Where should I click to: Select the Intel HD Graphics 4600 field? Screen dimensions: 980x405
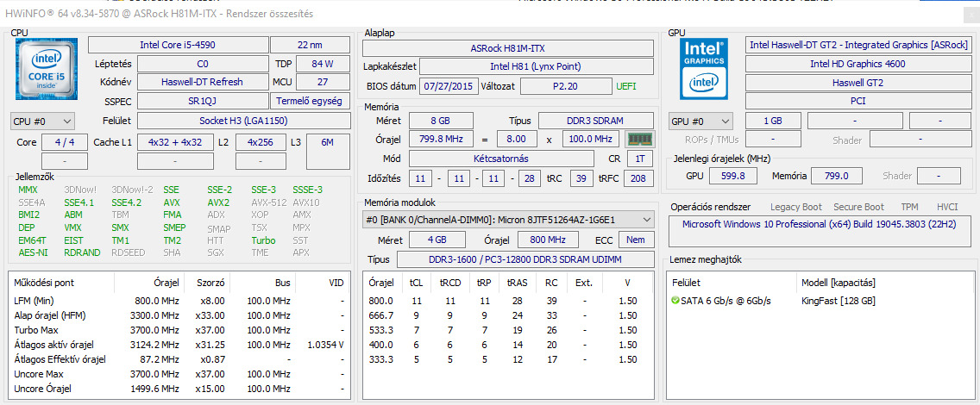tap(858, 64)
